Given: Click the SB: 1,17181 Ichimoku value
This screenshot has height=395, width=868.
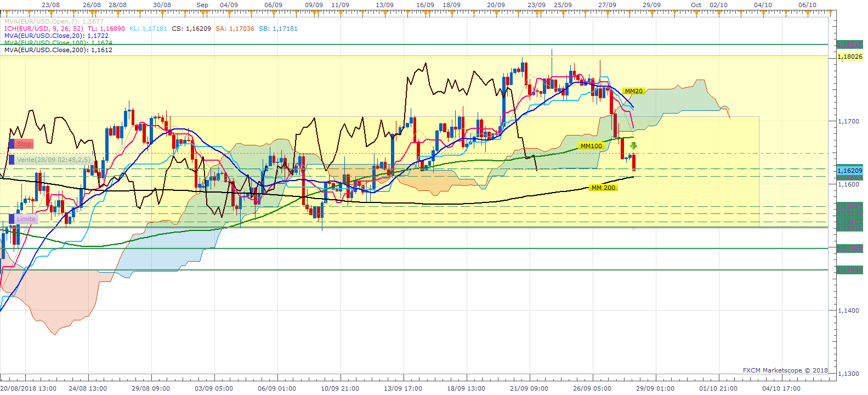Looking at the screenshot, I should pyautogui.click(x=278, y=29).
